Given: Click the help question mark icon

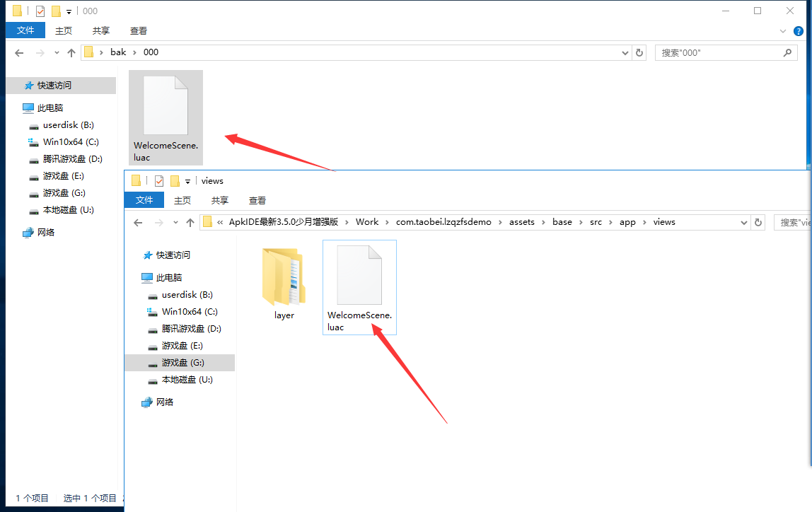Looking at the screenshot, I should point(799,31).
